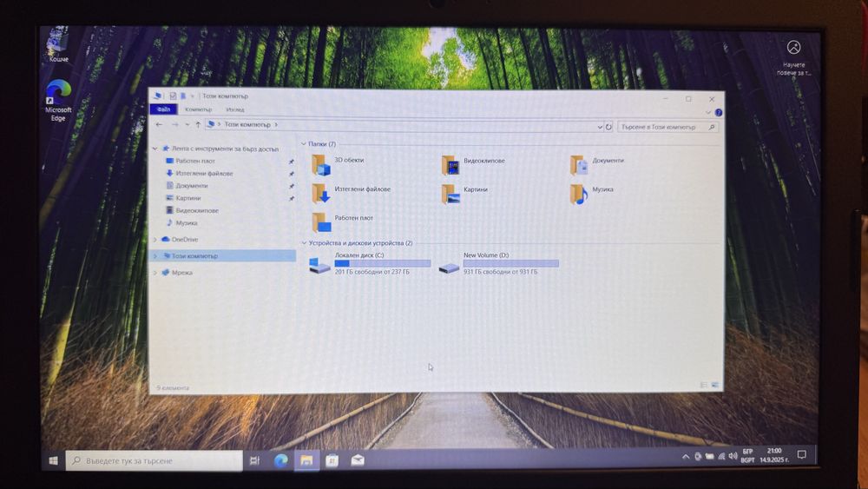Open clock showing 21:00 date

pos(774,455)
